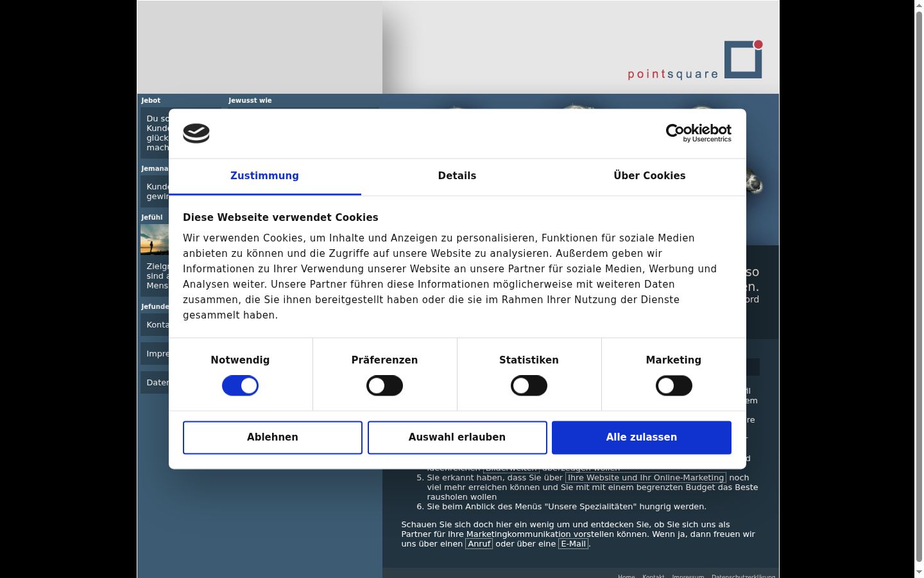Image resolution: width=924 pixels, height=578 pixels.
Task: Click the Jebot menu heading
Action: click(x=151, y=101)
